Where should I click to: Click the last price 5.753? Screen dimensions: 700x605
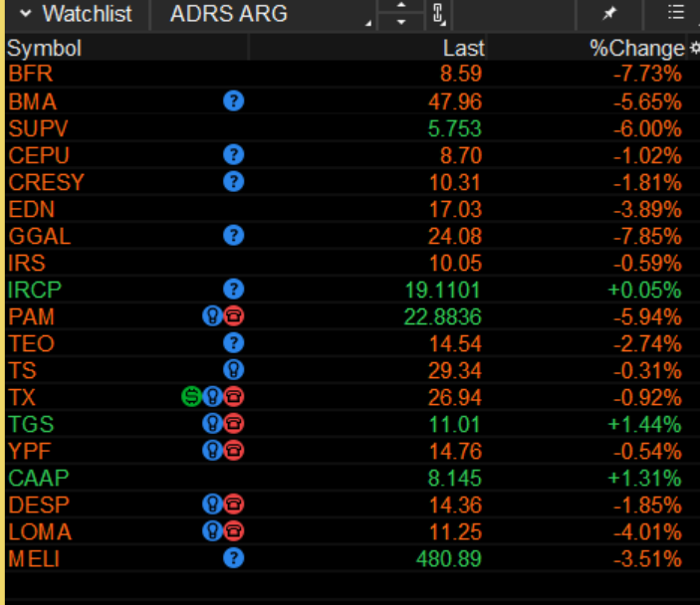(x=454, y=128)
